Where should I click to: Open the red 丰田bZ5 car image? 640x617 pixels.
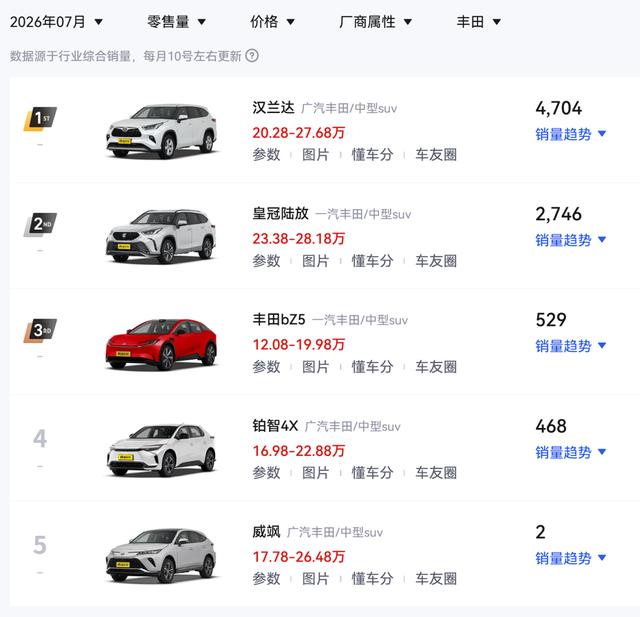tap(161, 344)
